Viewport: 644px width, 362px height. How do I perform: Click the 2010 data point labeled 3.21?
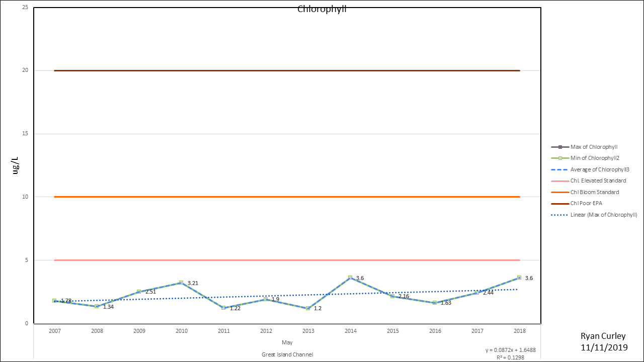pos(181,283)
